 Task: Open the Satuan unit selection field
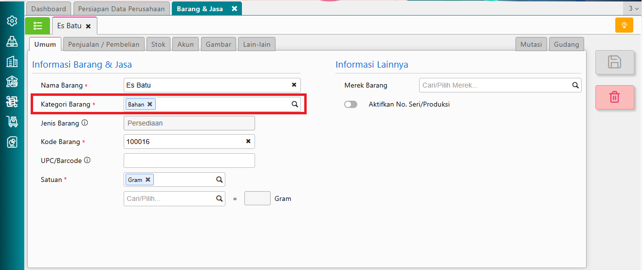pyautogui.click(x=174, y=180)
